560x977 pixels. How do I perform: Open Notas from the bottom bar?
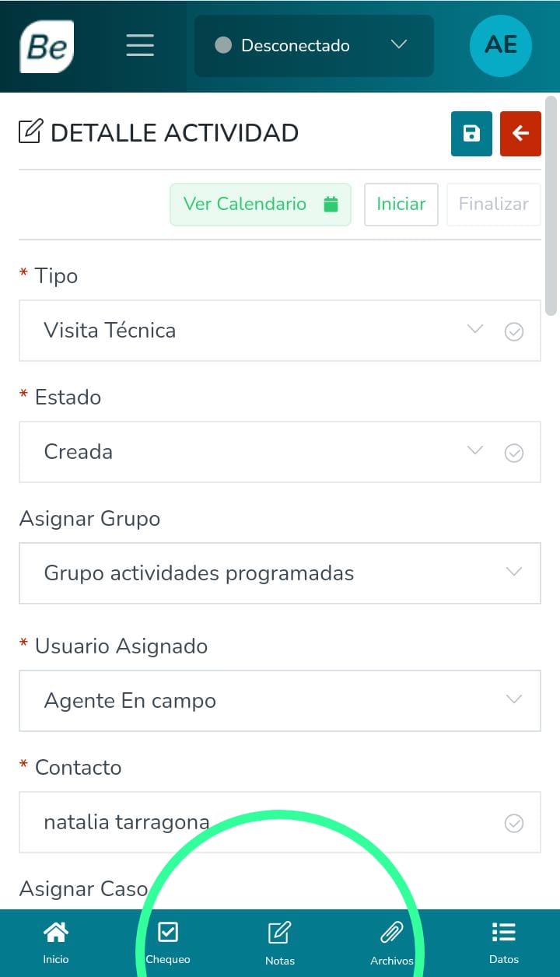280,942
